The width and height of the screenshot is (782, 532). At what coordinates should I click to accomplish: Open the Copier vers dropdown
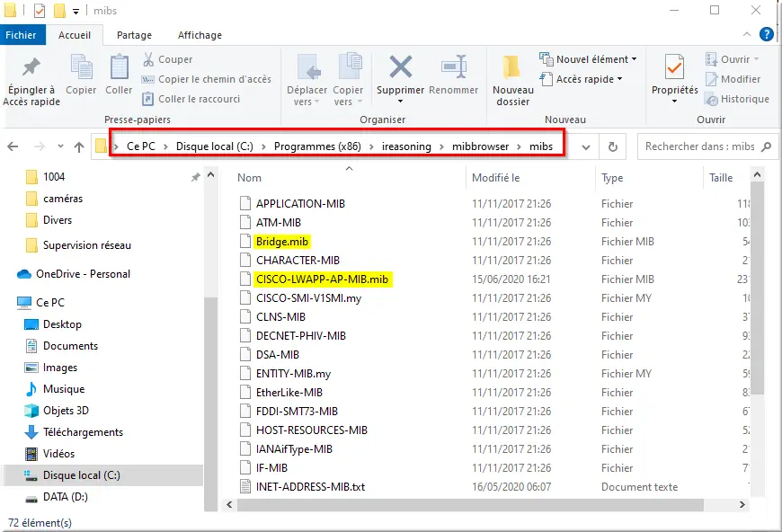point(348,81)
